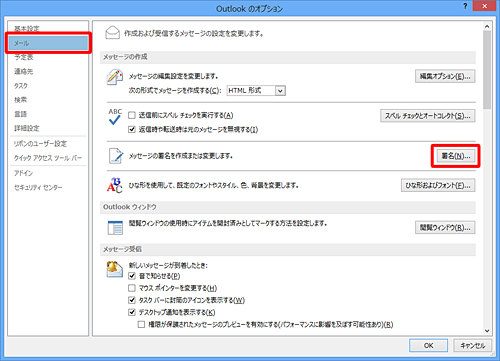500x361 pixels.
Task: Enable preview for rights-protected messages (R) checkbox
Action: [141, 324]
